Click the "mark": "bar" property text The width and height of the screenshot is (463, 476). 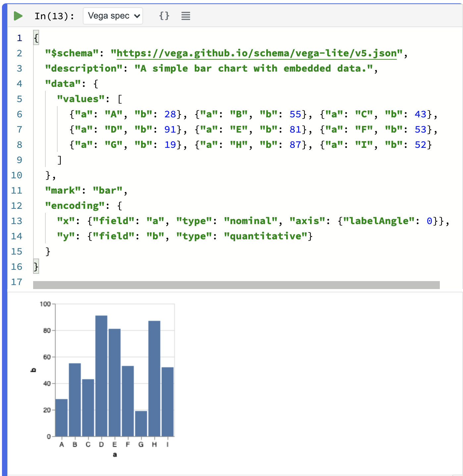coord(86,190)
